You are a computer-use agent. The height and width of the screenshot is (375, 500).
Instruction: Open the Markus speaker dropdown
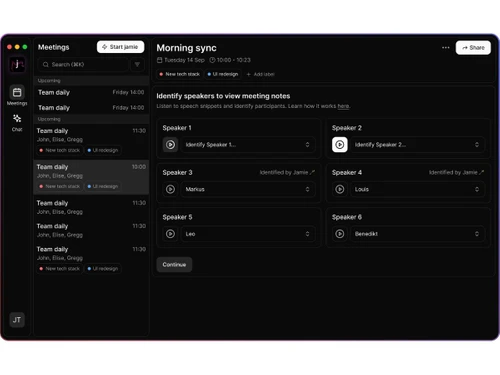pos(248,189)
